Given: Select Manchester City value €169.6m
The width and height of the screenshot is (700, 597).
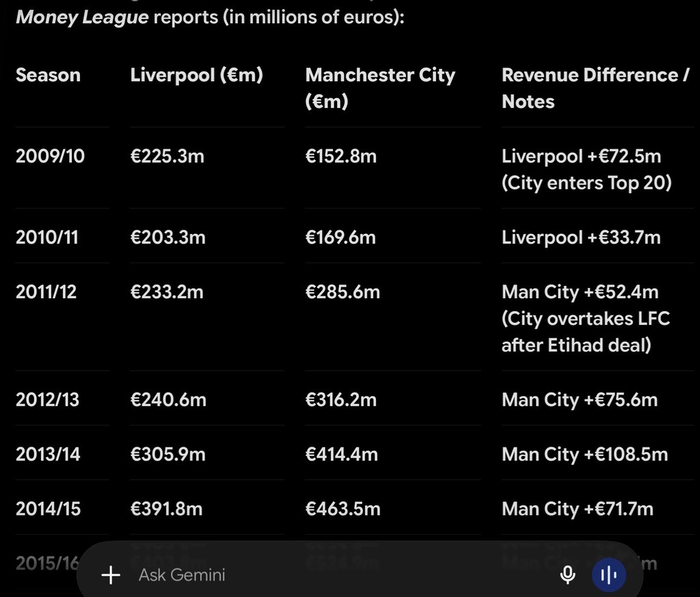Looking at the screenshot, I should click(340, 237).
